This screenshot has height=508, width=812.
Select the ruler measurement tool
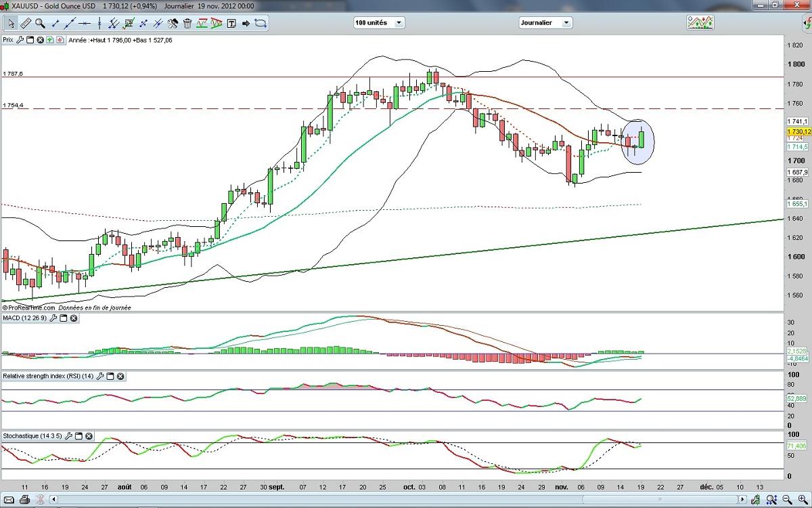click(26, 23)
